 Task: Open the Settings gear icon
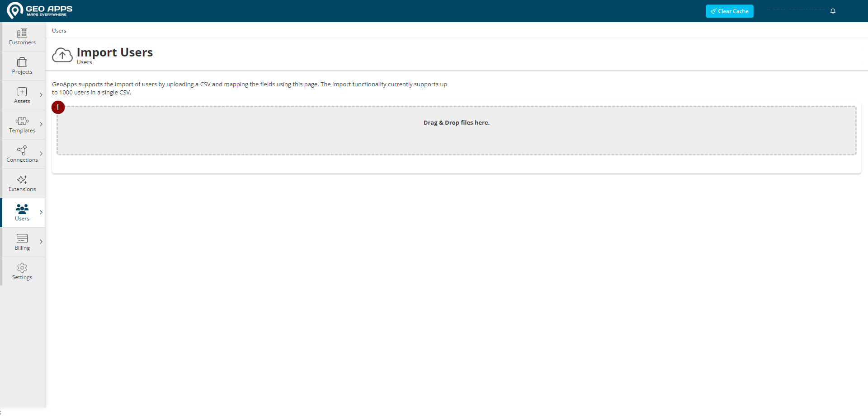pos(22,268)
